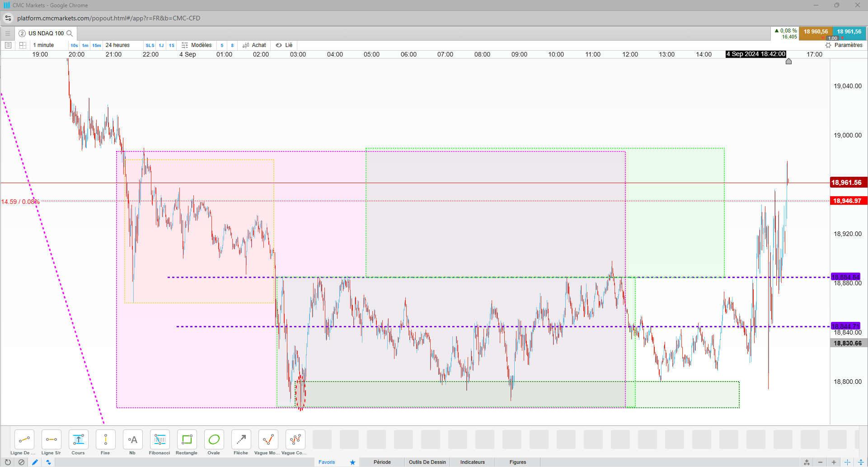This screenshot has height=467, width=868.
Task: Click the 18,884.84 purple level label
Action: click(845, 277)
